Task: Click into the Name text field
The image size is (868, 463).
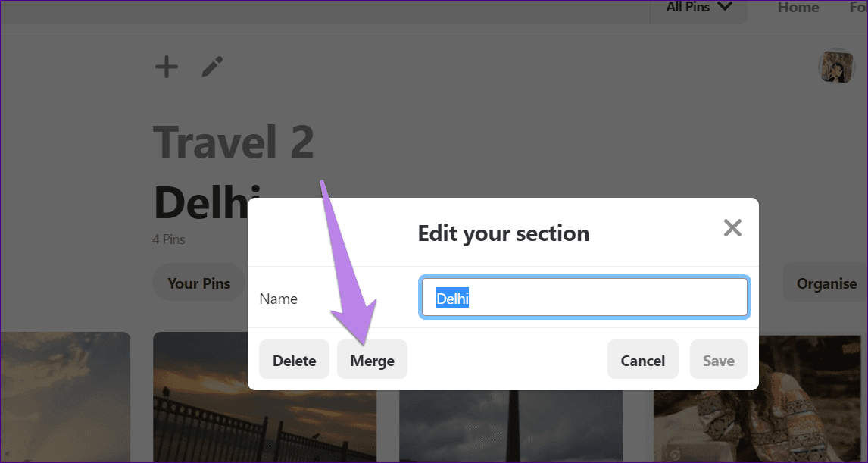Action: [585, 297]
